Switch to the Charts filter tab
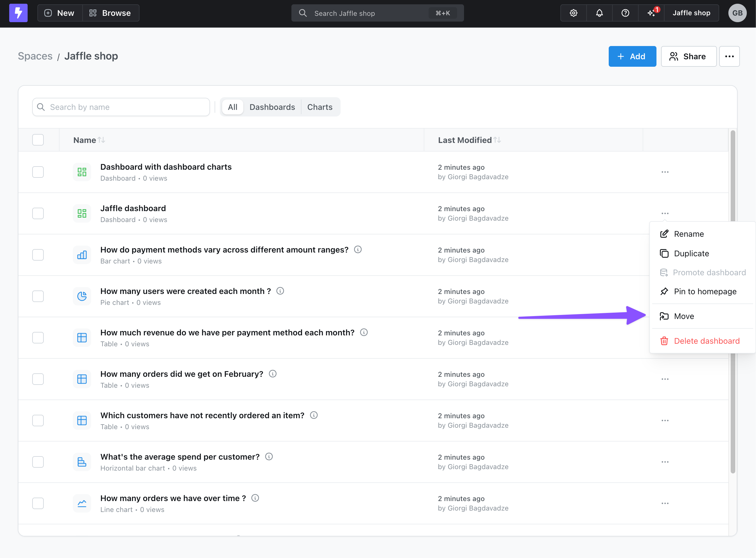This screenshot has height=558, width=756. click(320, 107)
